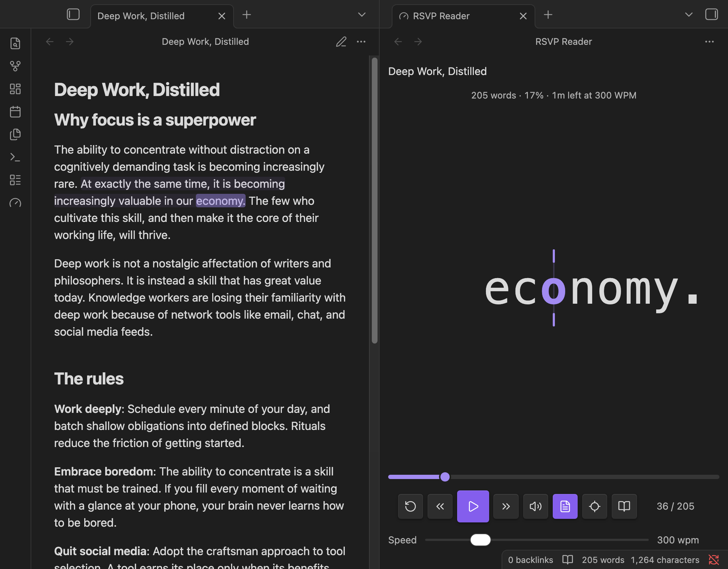The height and width of the screenshot is (569, 728).
Task: Toggle the crosshair focus-point button
Action: [x=595, y=506]
